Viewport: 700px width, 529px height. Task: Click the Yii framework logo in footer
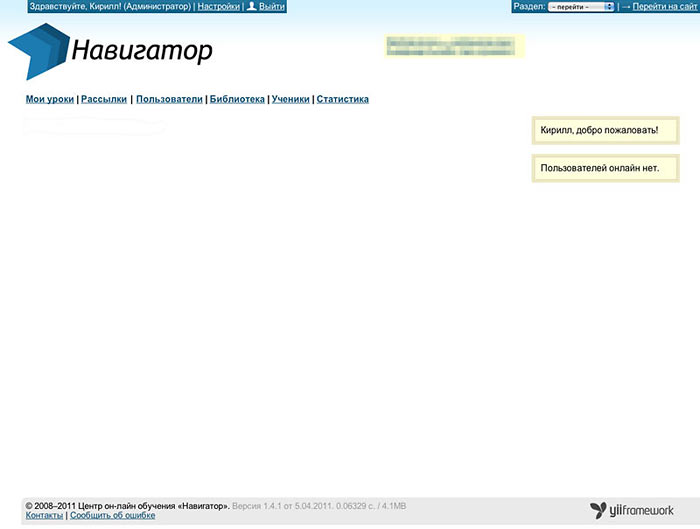click(632, 511)
